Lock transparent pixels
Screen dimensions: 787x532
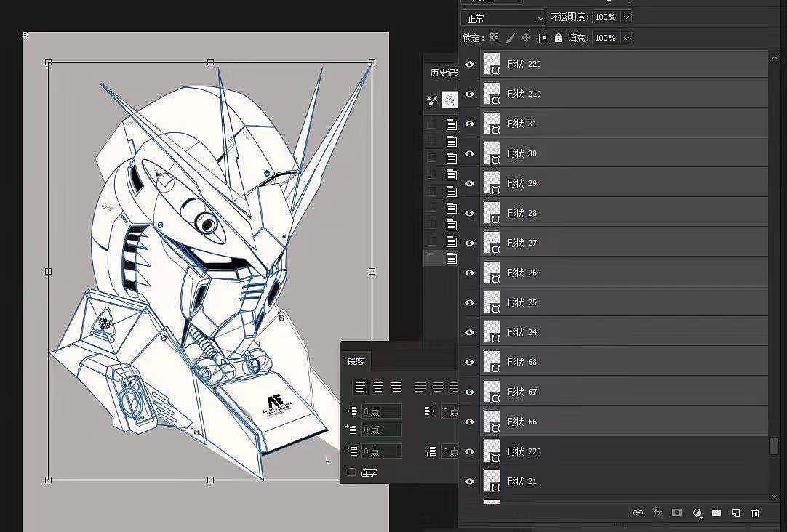tap(495, 38)
